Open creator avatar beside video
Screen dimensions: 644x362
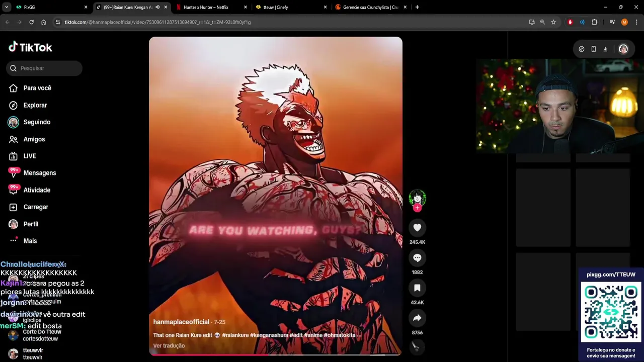(x=417, y=198)
